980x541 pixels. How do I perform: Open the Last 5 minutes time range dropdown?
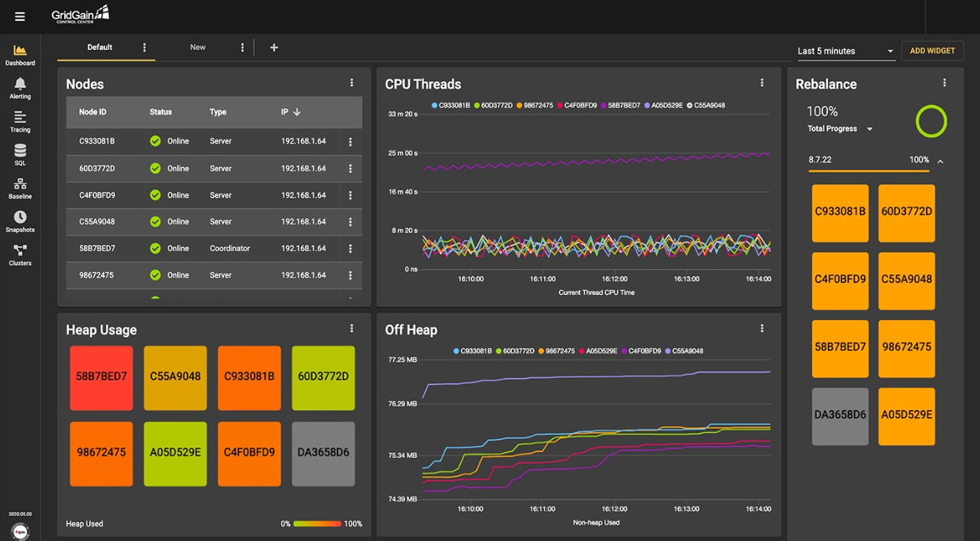click(x=846, y=51)
